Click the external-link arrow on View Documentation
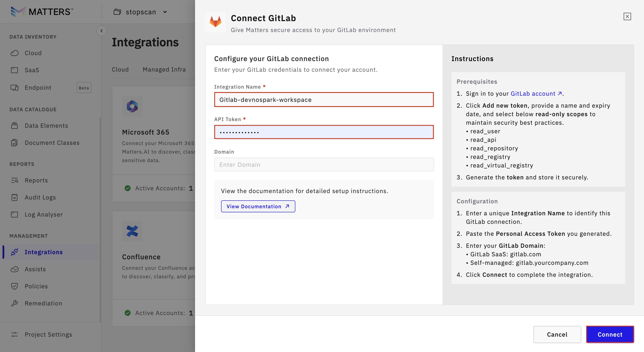 [x=287, y=206]
